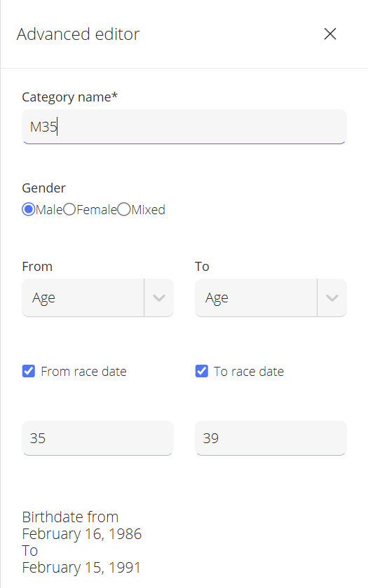
Task: Select the Female gender option
Action: 69,209
